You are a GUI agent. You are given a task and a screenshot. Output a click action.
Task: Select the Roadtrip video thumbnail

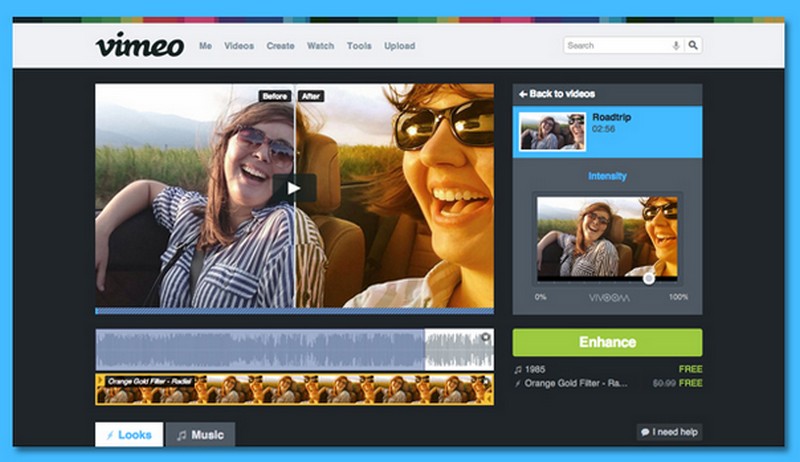pyautogui.click(x=551, y=131)
